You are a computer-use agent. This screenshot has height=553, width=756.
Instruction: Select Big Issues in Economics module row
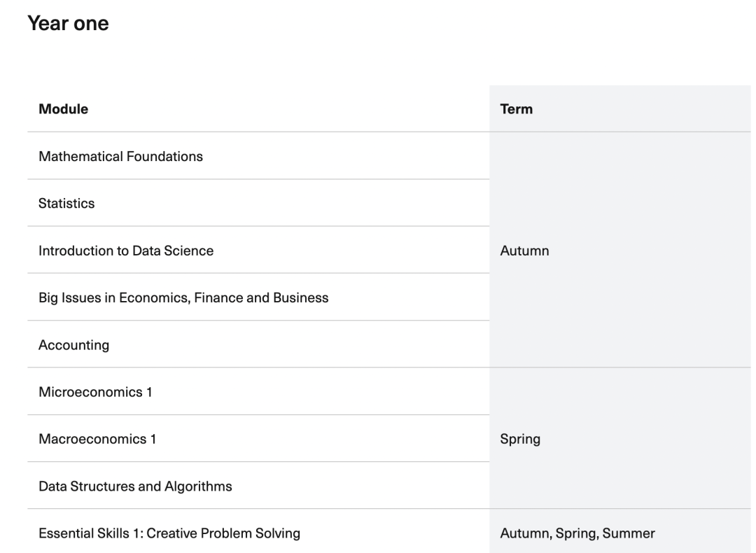click(183, 297)
